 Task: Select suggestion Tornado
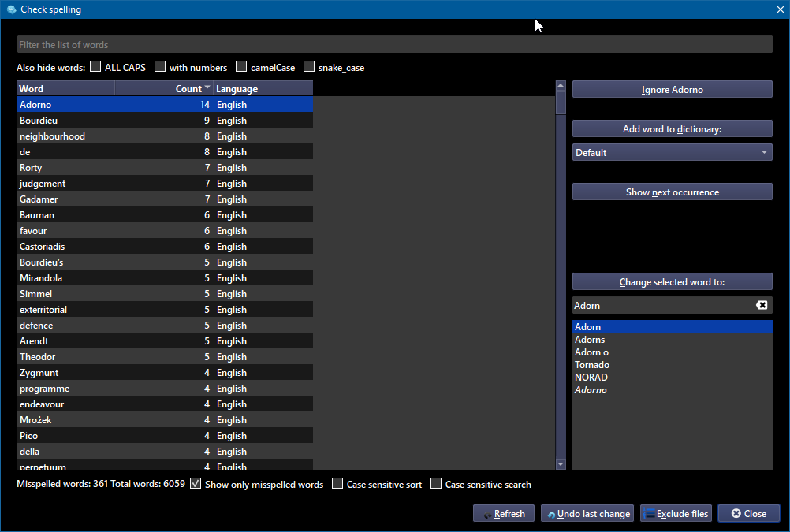pos(672,365)
